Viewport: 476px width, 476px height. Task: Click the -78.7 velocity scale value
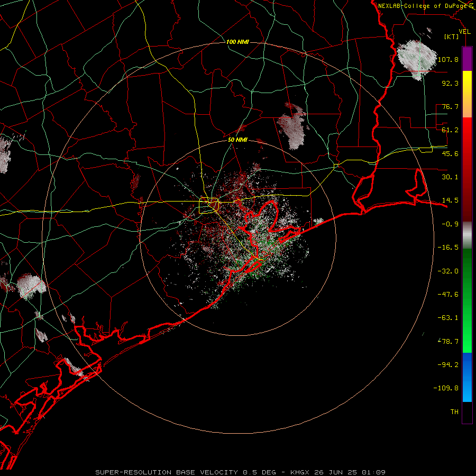click(448, 342)
